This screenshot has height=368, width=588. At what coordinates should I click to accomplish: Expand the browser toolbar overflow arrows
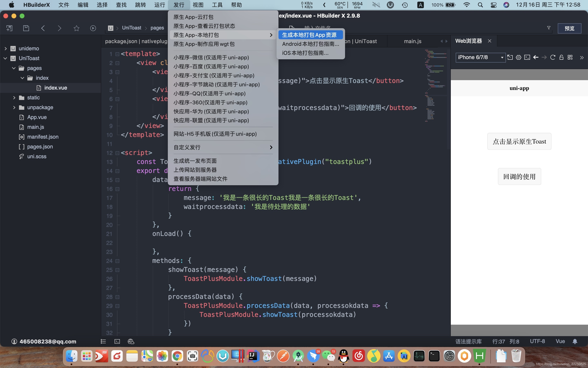coord(582,58)
